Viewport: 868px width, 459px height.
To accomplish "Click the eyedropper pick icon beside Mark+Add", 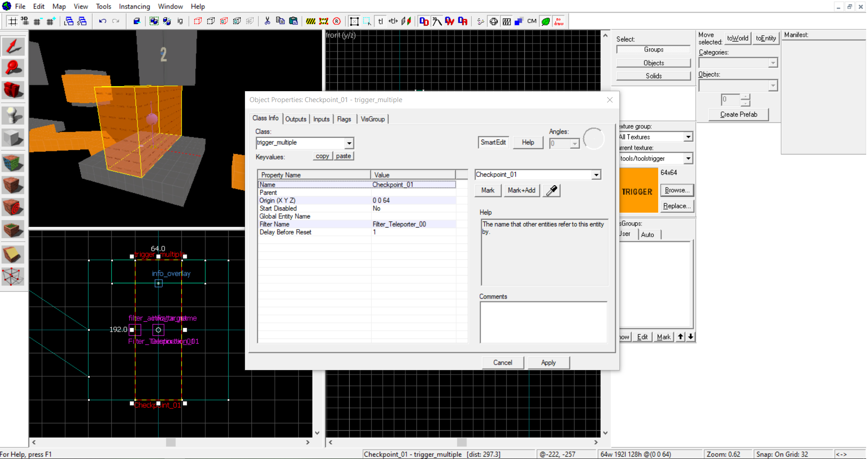I will [552, 191].
